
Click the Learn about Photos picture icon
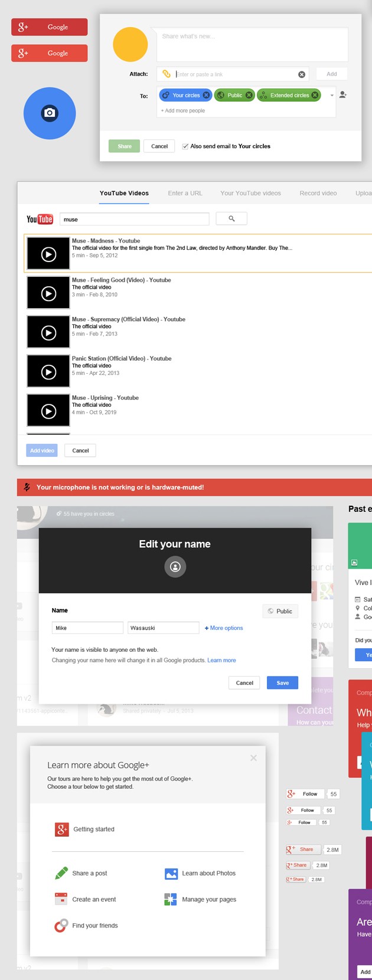pos(171,873)
